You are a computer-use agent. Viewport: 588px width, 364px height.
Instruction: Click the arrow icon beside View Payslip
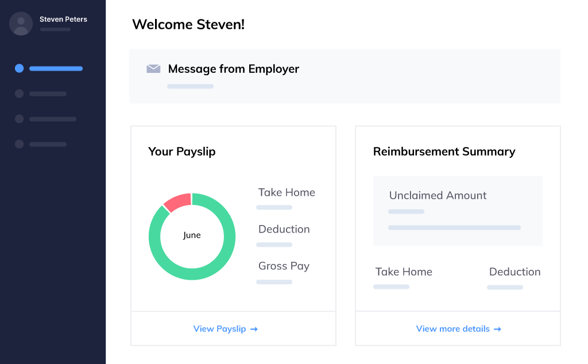253,329
